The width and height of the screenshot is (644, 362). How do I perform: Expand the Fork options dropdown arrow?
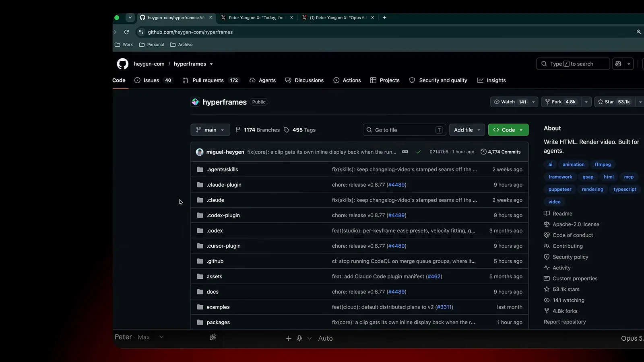tap(586, 102)
